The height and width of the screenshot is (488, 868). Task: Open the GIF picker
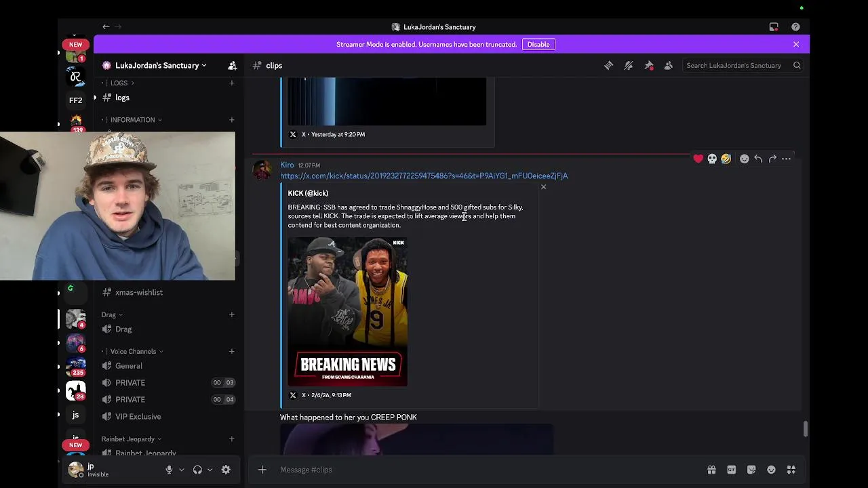pos(731,470)
